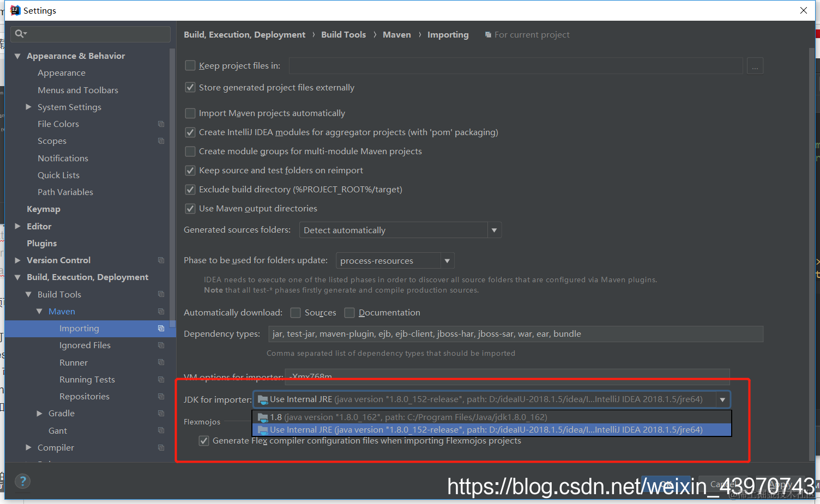Click the VM options for importer field

tap(509, 376)
